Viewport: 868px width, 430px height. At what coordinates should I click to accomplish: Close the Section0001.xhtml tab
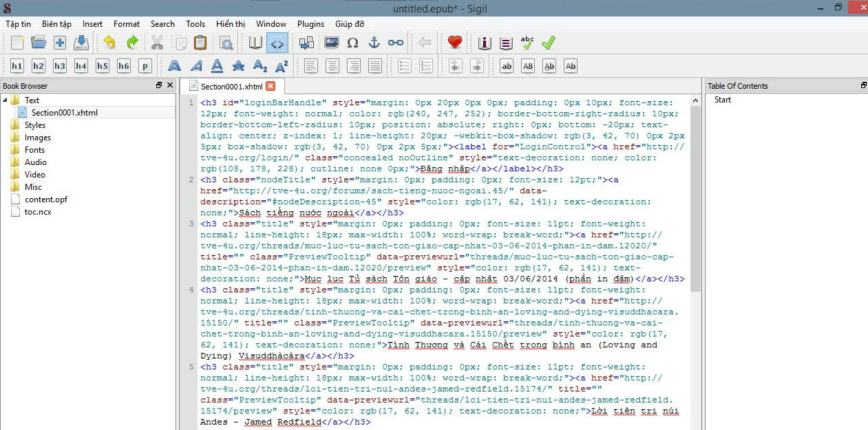click(271, 86)
